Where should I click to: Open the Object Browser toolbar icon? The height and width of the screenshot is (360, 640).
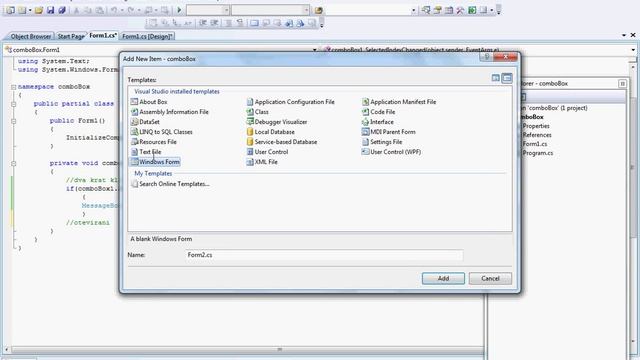pos(449,10)
